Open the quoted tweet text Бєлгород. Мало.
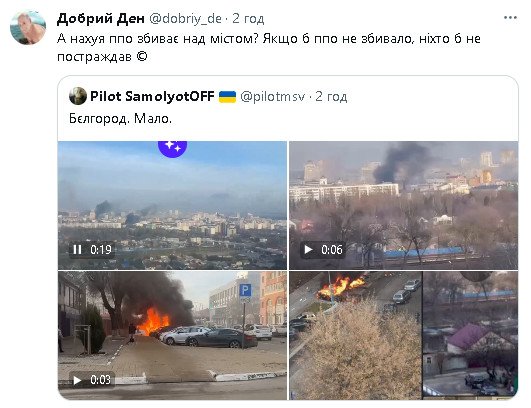Image resolution: width=531 pixels, height=408 pixels. (x=120, y=119)
